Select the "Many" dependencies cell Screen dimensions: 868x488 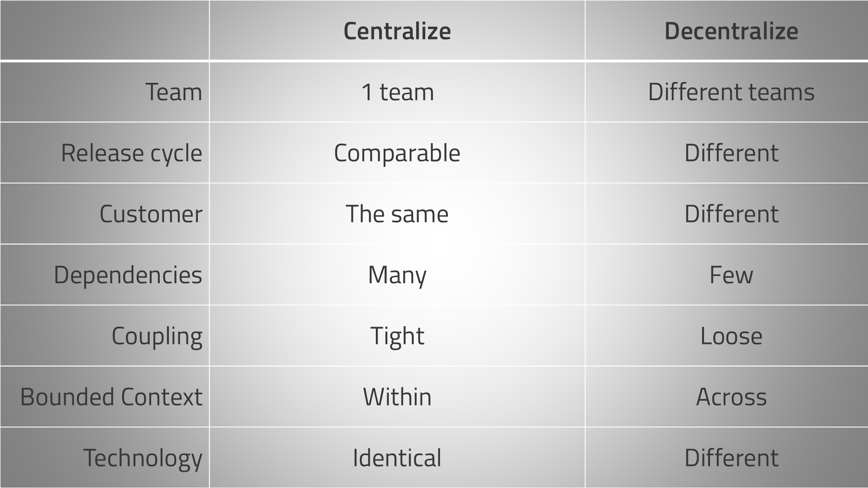(397, 275)
